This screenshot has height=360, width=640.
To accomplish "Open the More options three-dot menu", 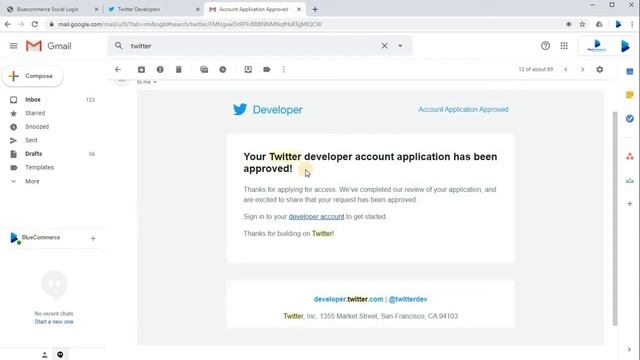I will [x=284, y=69].
